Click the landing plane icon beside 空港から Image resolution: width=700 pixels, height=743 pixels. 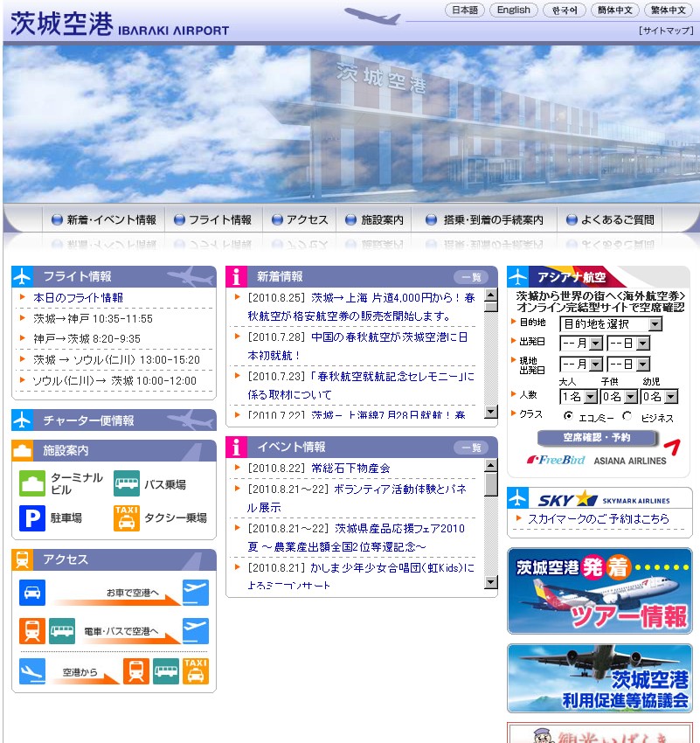[32, 671]
